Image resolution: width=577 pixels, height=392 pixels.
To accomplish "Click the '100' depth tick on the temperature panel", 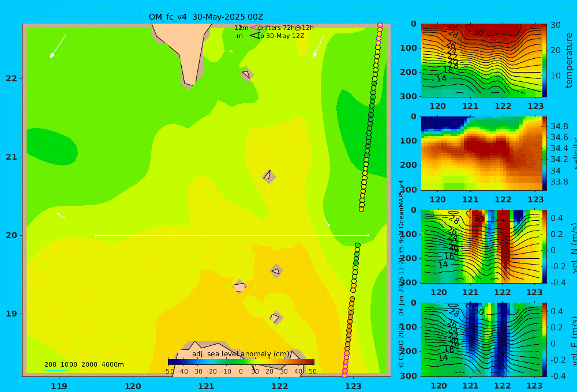I will (x=409, y=48).
